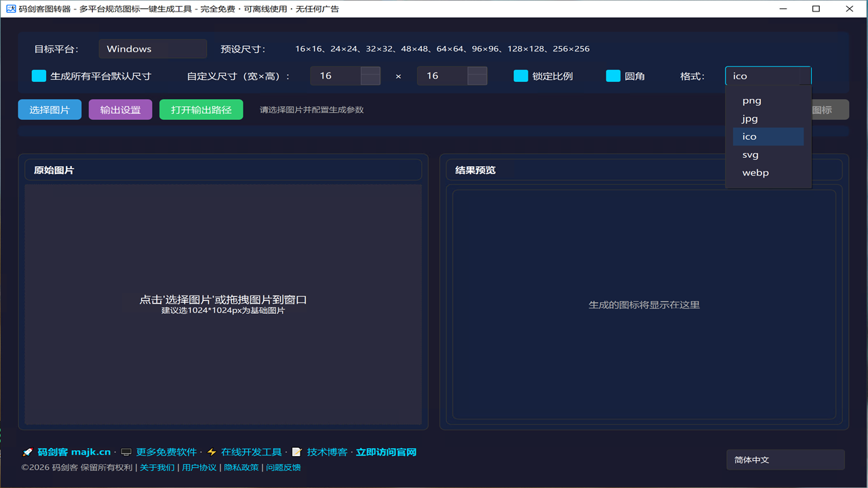Increase the custom width stepper value

coord(370,71)
